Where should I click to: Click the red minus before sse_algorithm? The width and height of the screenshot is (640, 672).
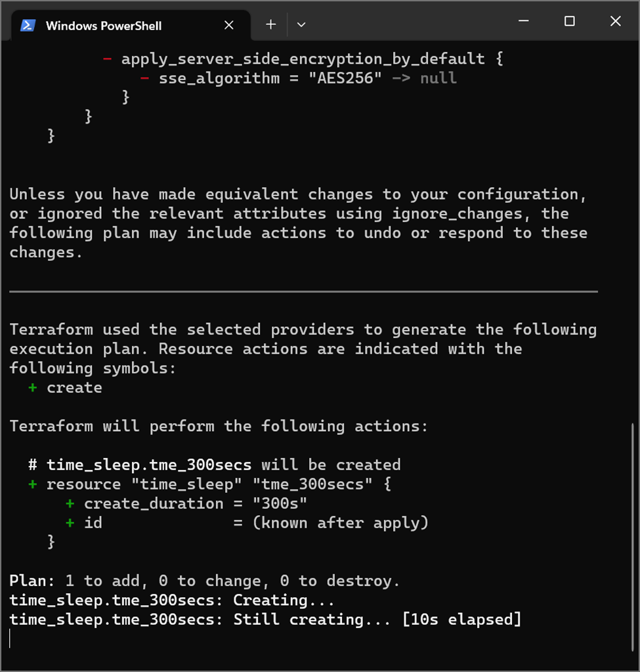(144, 78)
